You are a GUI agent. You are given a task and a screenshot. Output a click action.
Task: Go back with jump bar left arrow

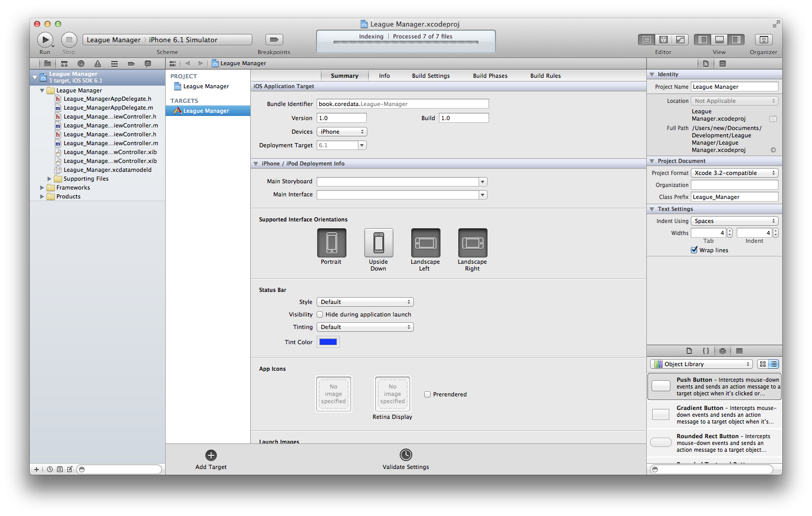pyautogui.click(x=187, y=63)
